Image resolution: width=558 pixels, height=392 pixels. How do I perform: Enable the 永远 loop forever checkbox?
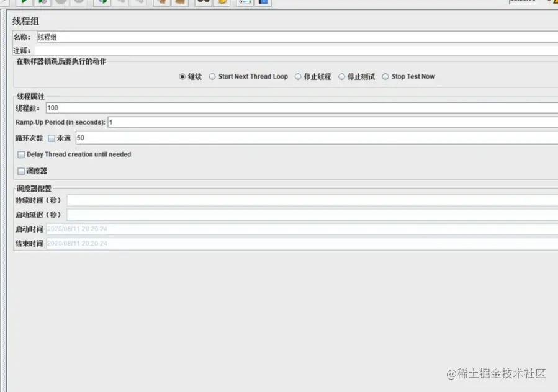tap(52, 138)
